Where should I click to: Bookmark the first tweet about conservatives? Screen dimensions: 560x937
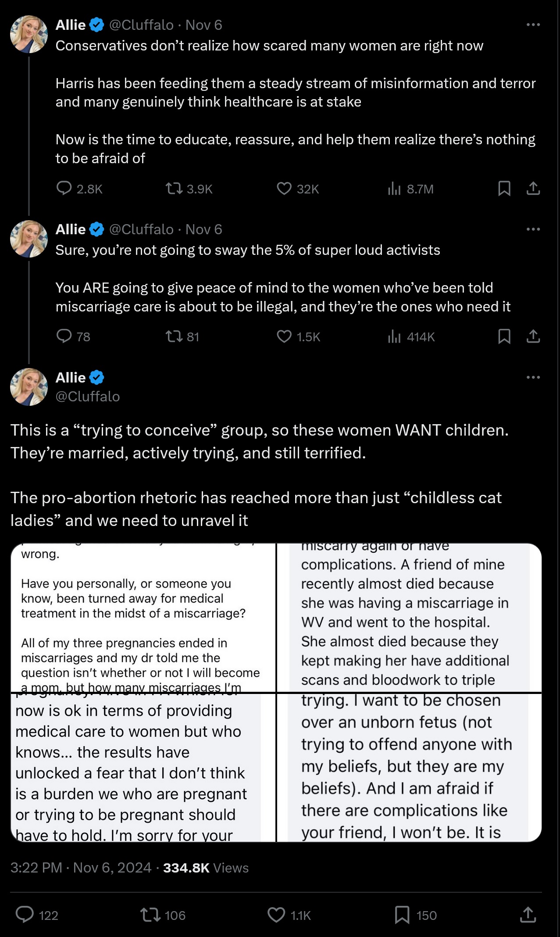coord(504,189)
